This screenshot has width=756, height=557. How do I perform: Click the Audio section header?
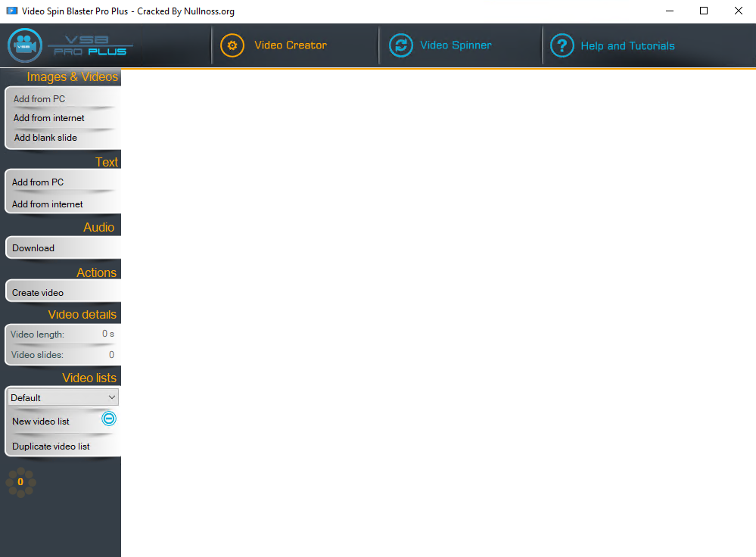click(99, 227)
